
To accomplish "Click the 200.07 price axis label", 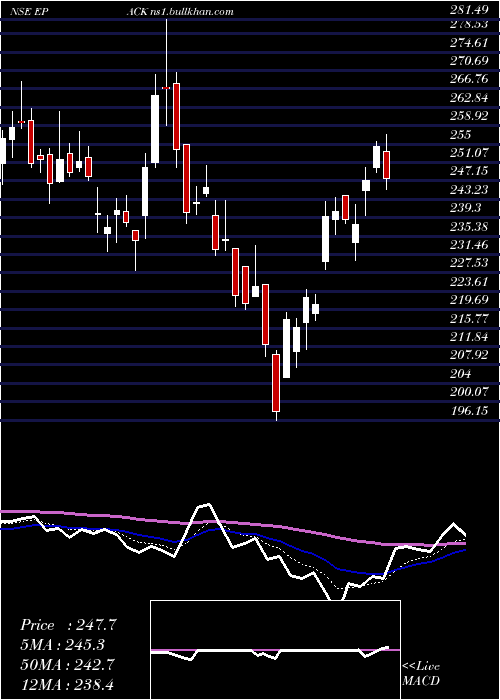I will (469, 392).
